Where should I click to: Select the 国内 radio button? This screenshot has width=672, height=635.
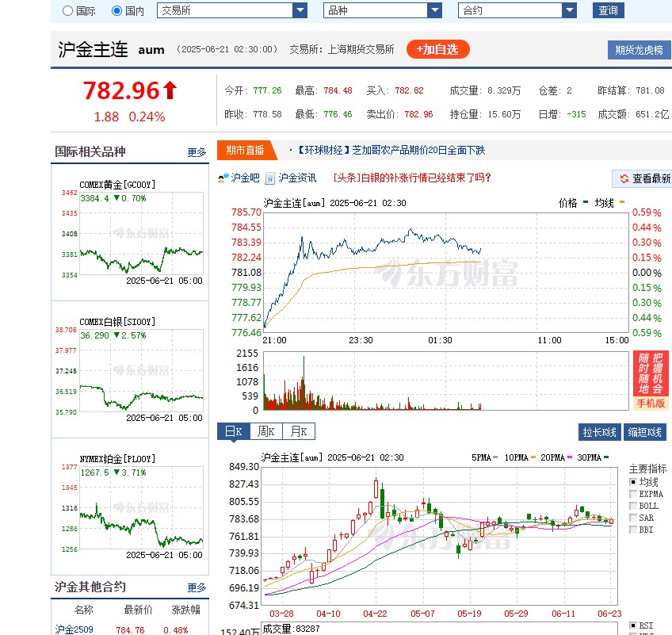116,11
